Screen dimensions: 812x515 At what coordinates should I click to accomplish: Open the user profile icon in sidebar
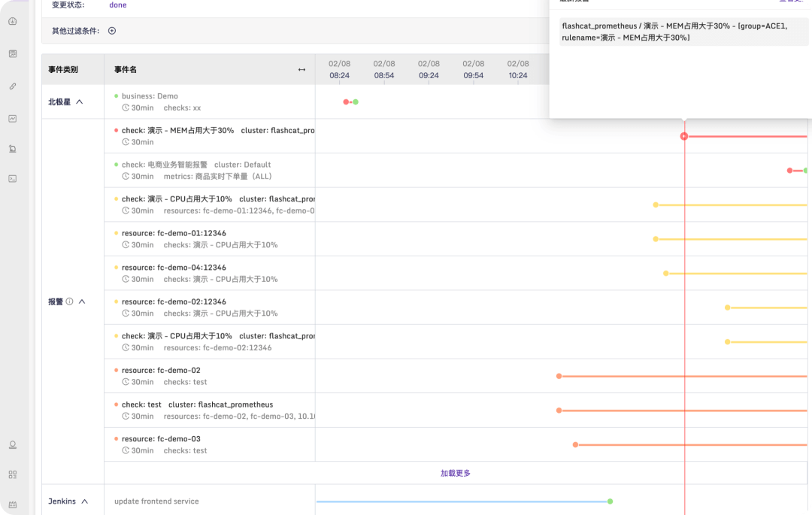pos(13,444)
